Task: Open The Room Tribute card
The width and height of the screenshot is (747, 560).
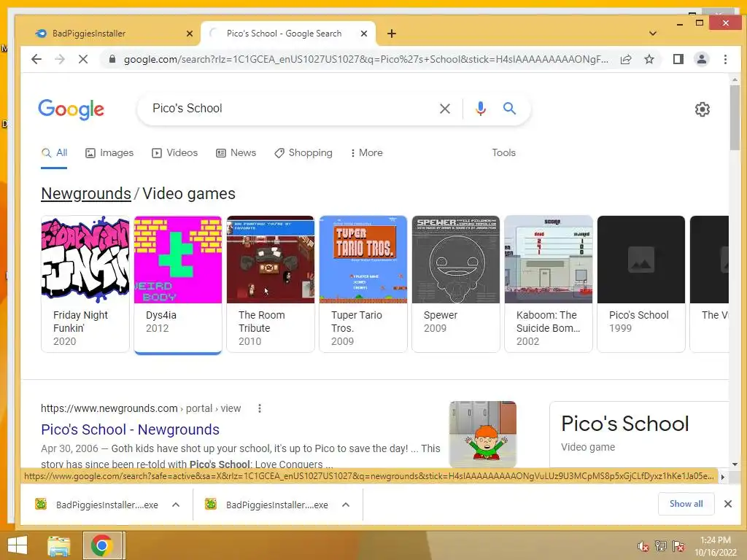Action: click(271, 284)
